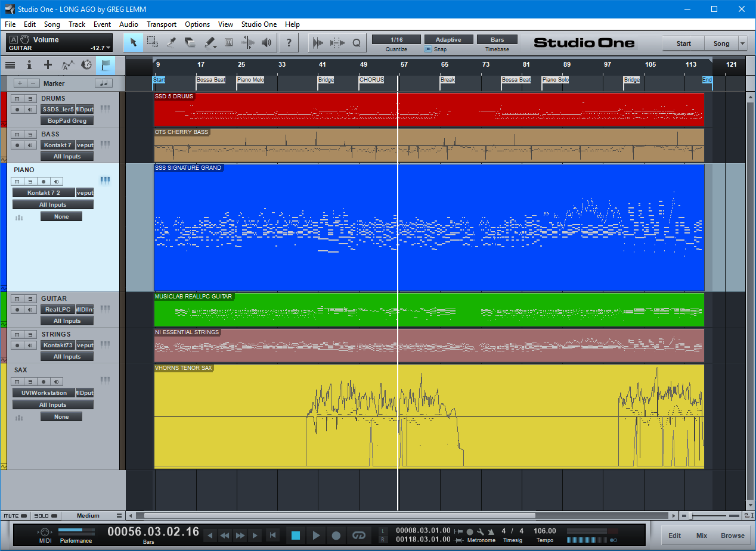
Task: Open the tempo track clock icon
Action: [x=87, y=65]
